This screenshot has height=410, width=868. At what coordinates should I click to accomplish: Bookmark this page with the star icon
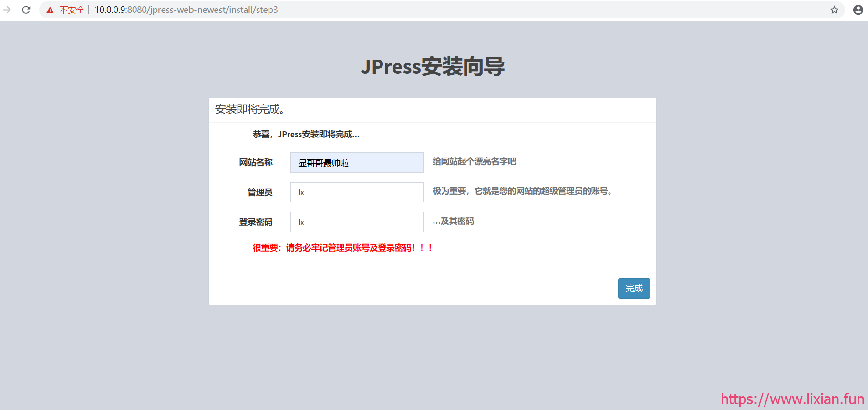834,10
